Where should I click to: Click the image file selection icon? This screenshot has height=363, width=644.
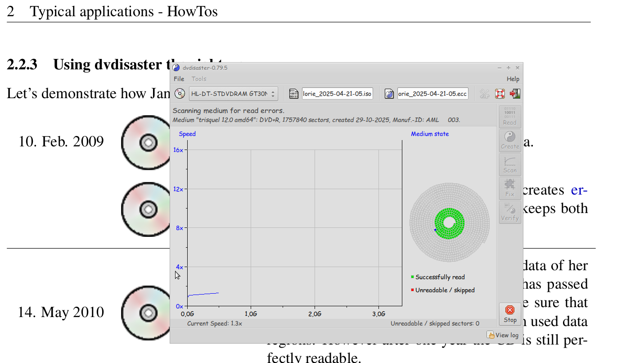293,94
